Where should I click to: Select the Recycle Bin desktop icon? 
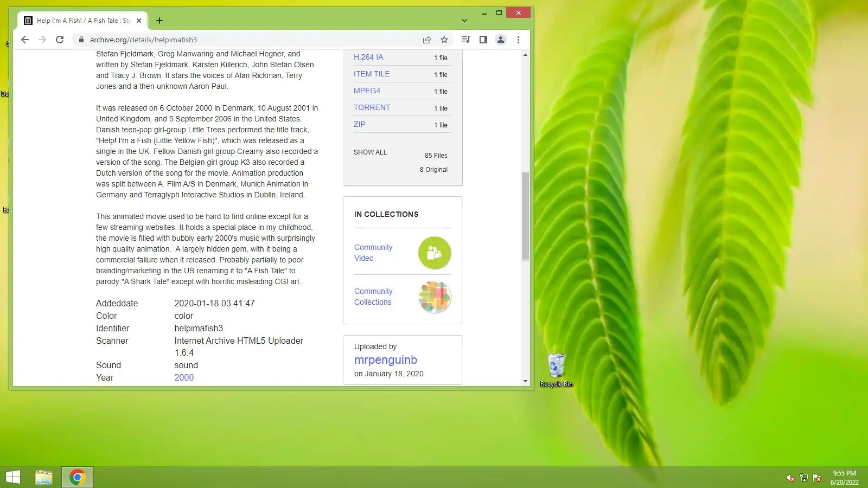[x=556, y=370]
